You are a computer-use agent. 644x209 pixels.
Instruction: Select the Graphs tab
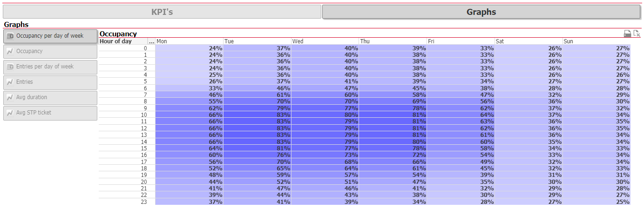pyautogui.click(x=481, y=12)
